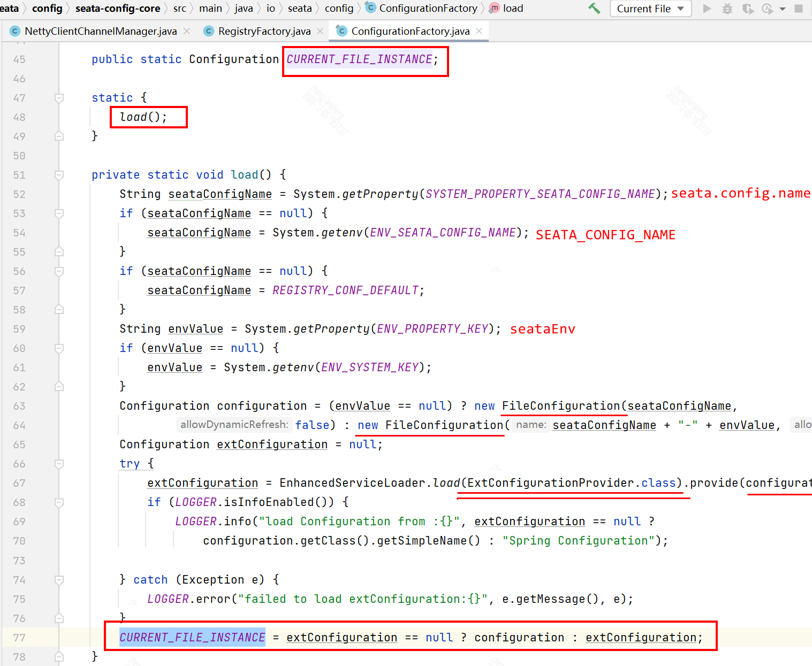
Task: Close the RegistryFactory.java tab
Action: point(320,31)
